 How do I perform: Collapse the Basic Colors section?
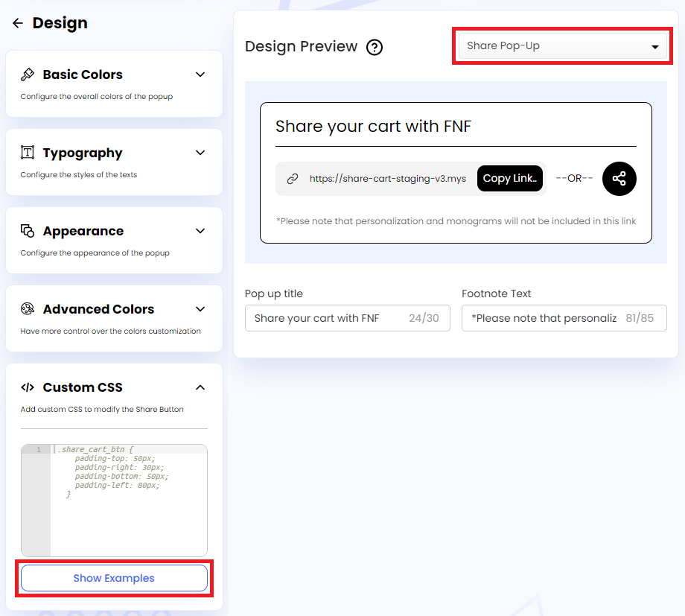[200, 74]
